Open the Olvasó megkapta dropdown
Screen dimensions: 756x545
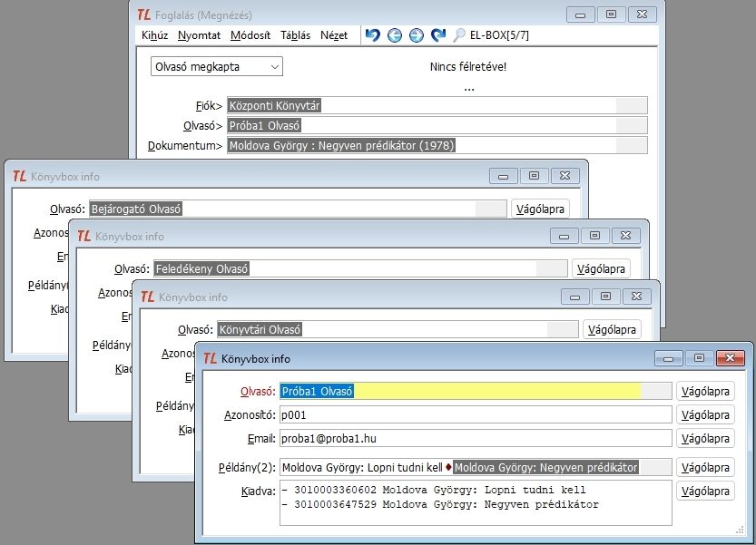216,66
